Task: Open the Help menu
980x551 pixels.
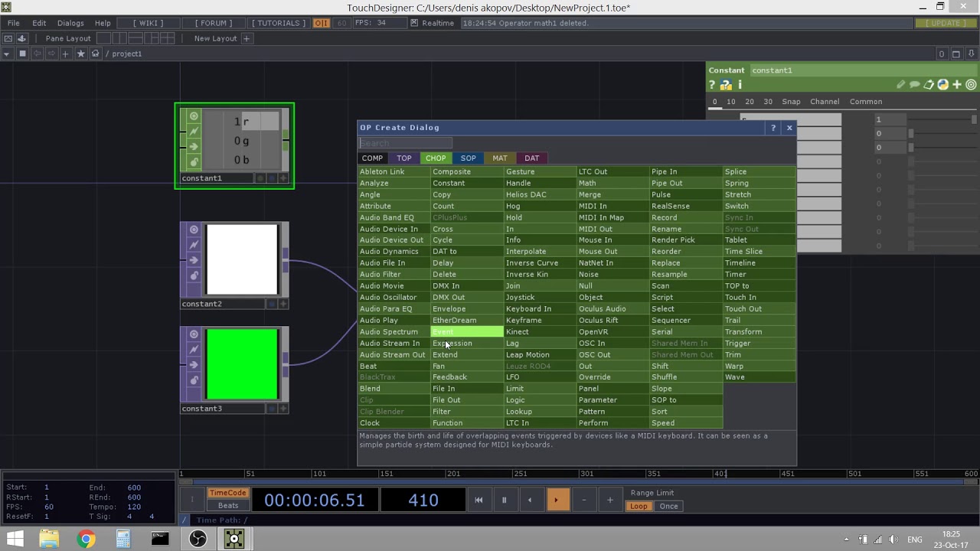Action: (103, 23)
